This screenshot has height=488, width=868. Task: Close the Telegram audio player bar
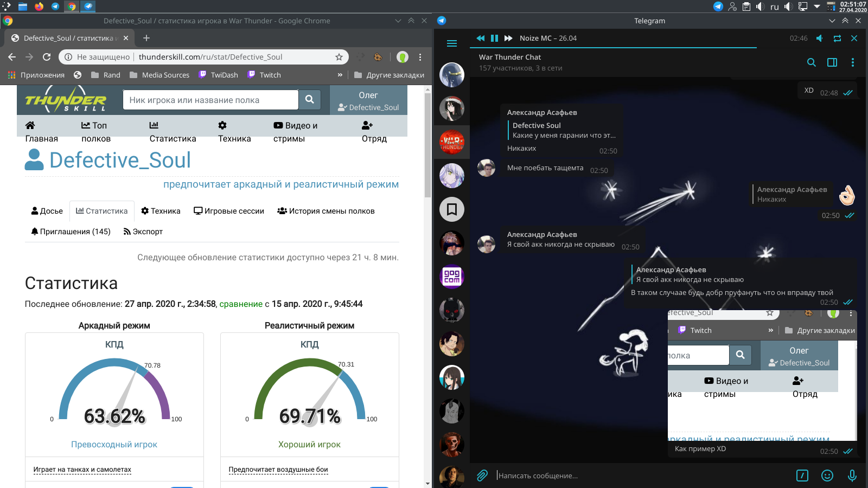coord(854,38)
